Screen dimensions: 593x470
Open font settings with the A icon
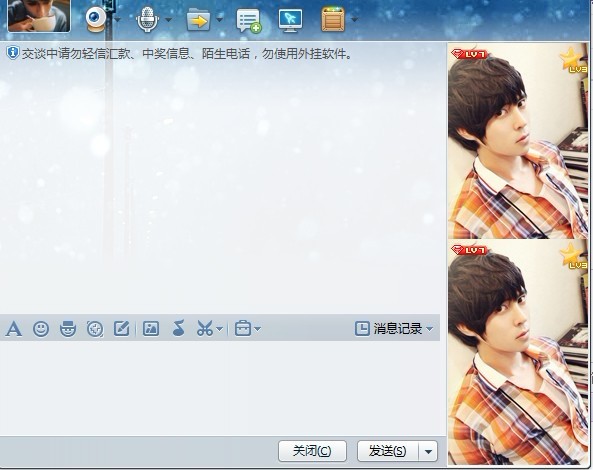click(x=14, y=329)
